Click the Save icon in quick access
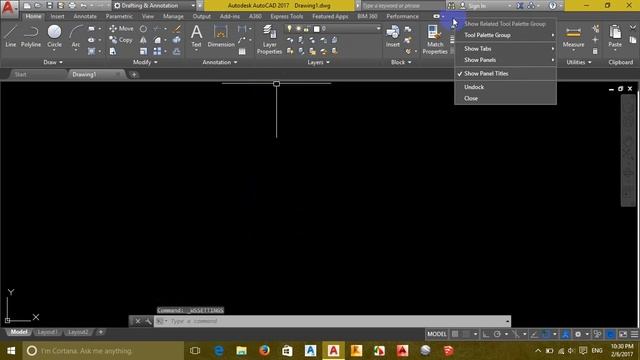The image size is (640, 360). [x=49, y=6]
